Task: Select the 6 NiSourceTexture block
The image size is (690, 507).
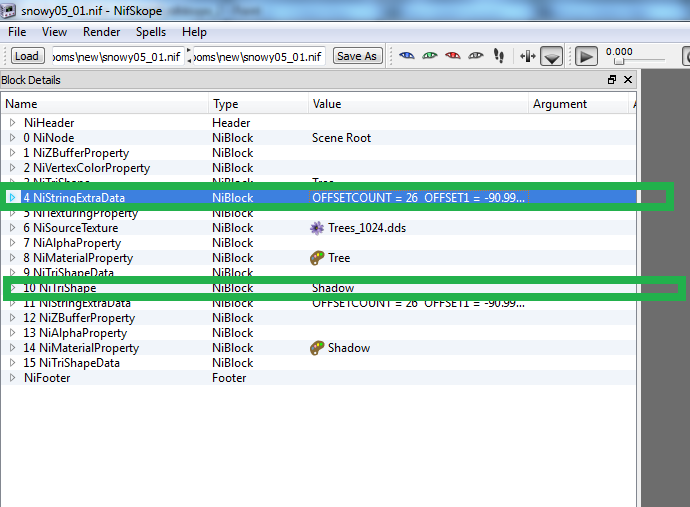Action: pyautogui.click(x=319, y=228)
